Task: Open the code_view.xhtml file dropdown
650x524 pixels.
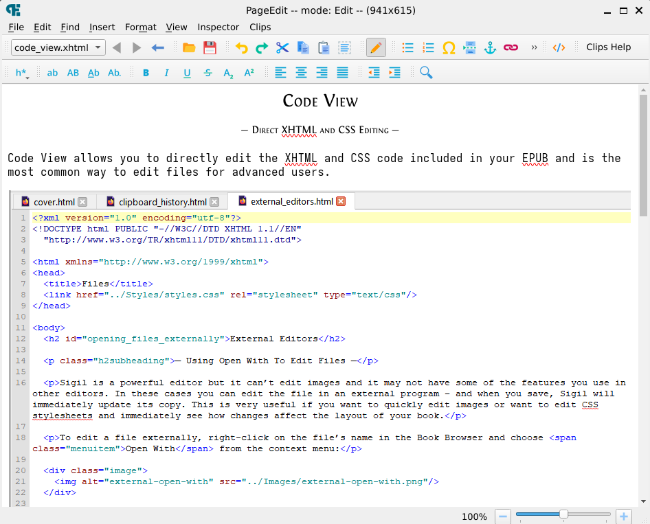Action: (58, 47)
